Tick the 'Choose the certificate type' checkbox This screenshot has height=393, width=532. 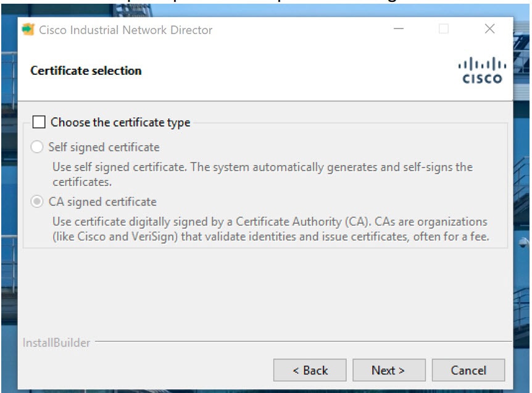(x=39, y=122)
